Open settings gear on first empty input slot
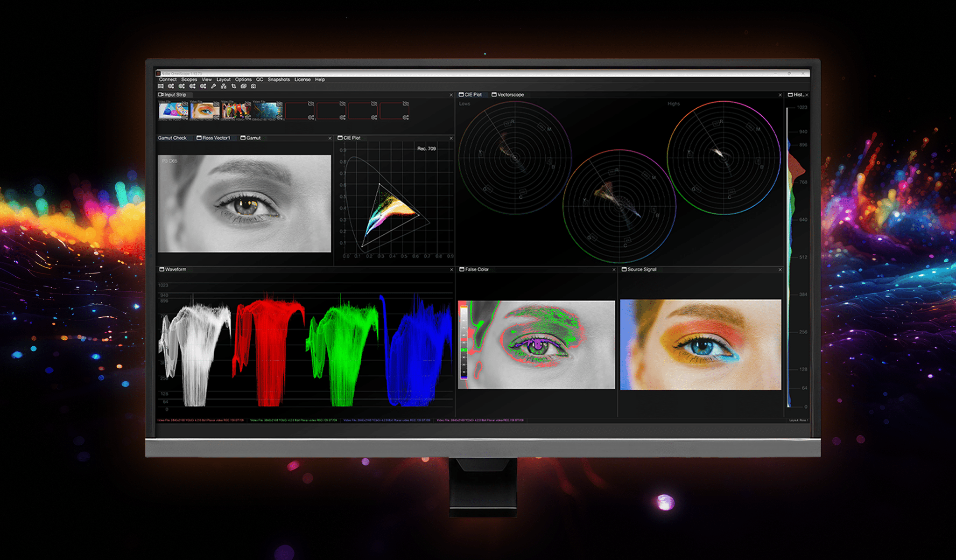Screen dimensions: 956x560 point(311,117)
